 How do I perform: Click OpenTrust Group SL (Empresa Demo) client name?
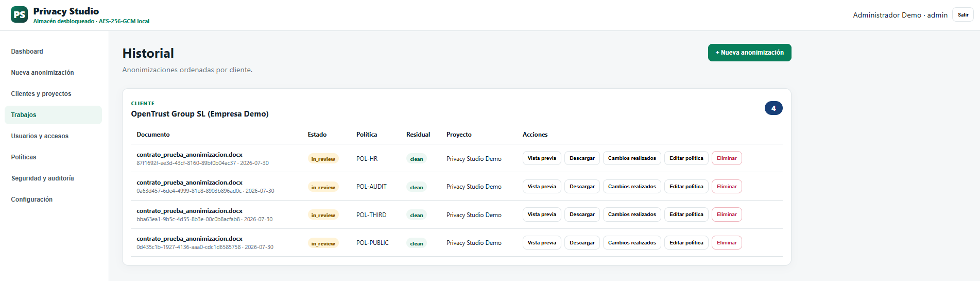click(200, 114)
